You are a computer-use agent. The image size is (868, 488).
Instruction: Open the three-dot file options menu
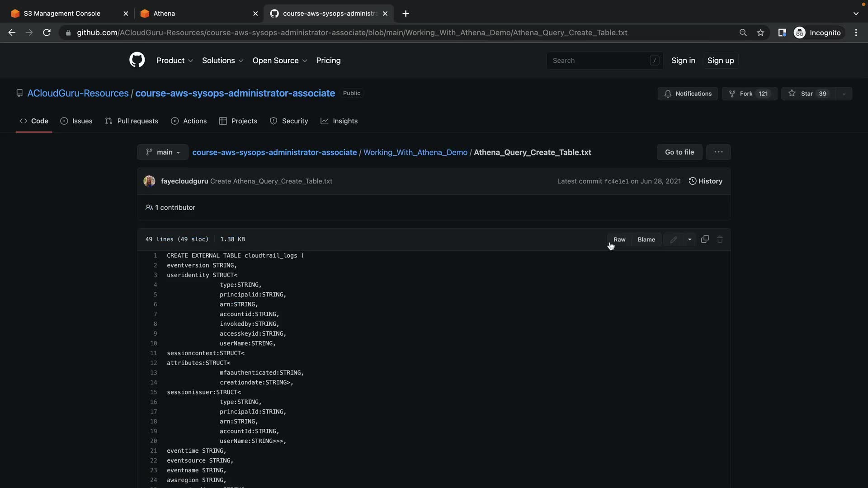pyautogui.click(x=718, y=152)
